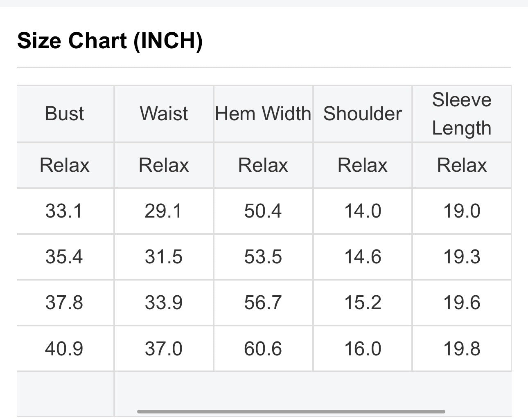The image size is (528, 420).
Task: Click shoulder value 16.0
Action: coord(363,349)
